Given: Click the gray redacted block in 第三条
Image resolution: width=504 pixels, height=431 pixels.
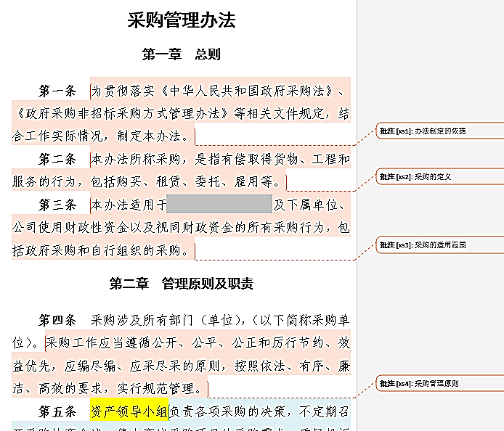Looking at the screenshot, I should pos(219,204).
